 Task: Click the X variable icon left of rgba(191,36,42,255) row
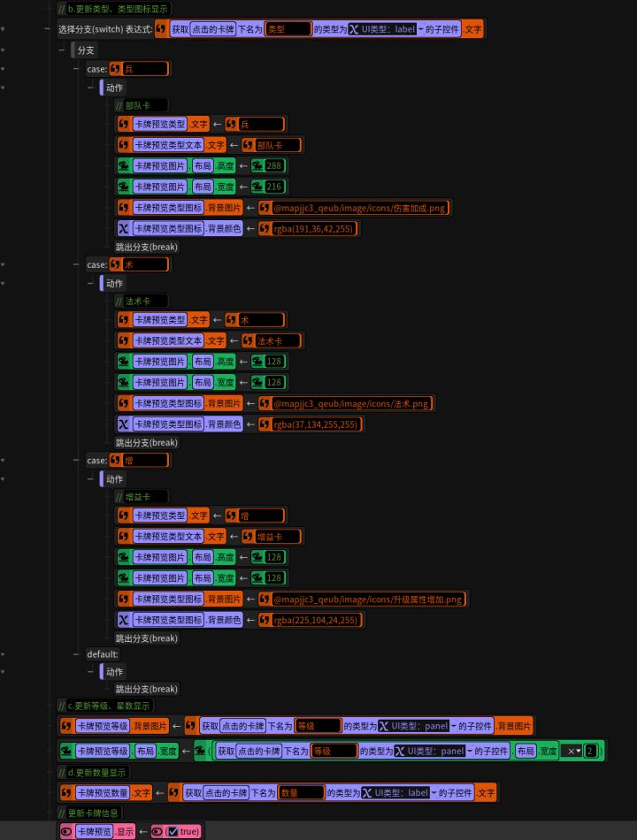click(x=123, y=229)
